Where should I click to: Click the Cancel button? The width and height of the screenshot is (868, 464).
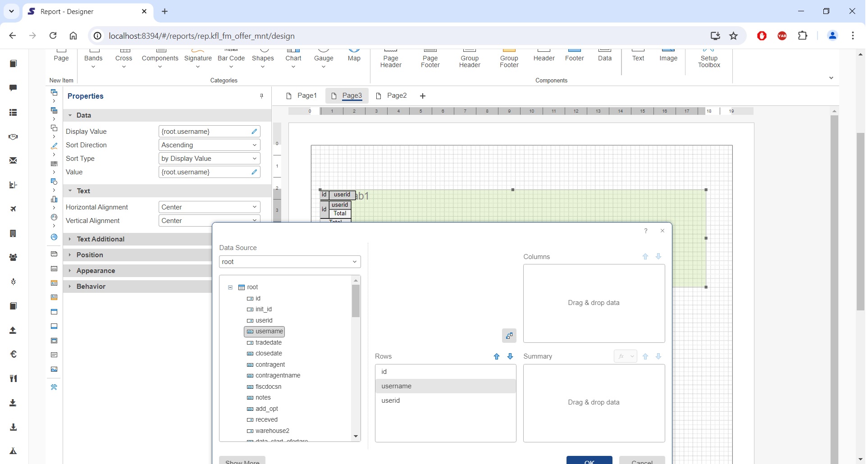642,460
